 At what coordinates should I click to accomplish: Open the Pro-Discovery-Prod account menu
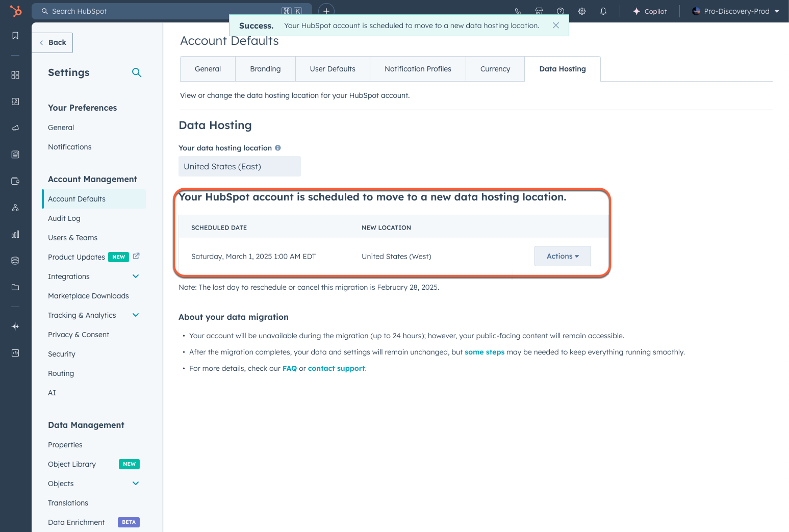click(x=735, y=11)
